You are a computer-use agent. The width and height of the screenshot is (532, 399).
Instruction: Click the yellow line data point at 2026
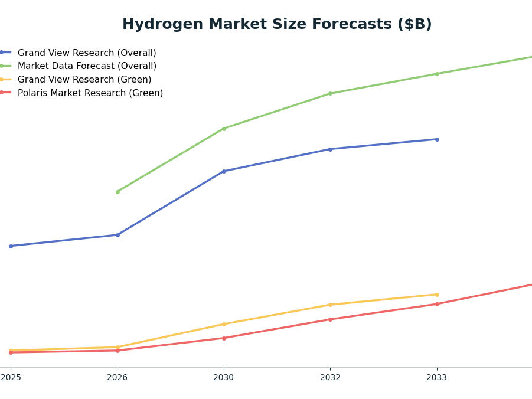pos(118,347)
